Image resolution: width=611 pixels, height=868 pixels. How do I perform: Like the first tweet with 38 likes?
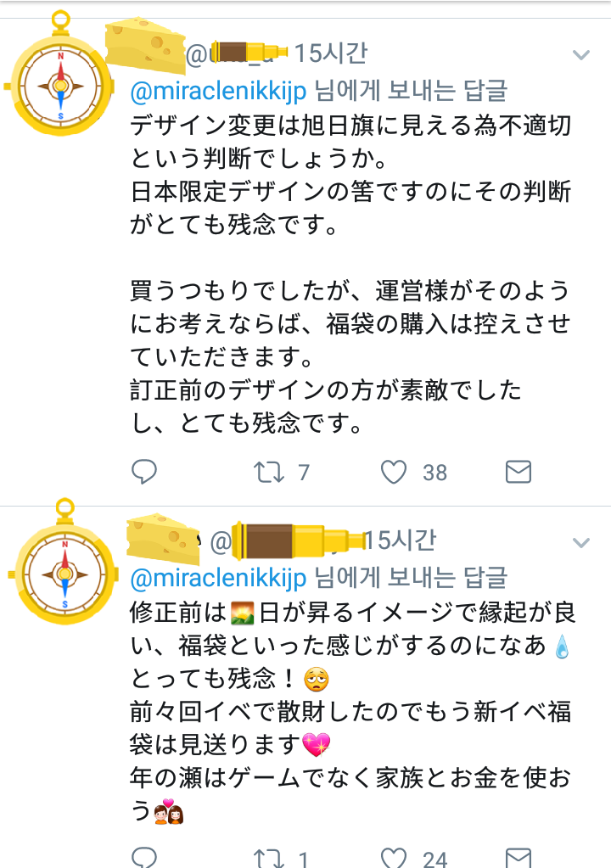click(x=394, y=473)
